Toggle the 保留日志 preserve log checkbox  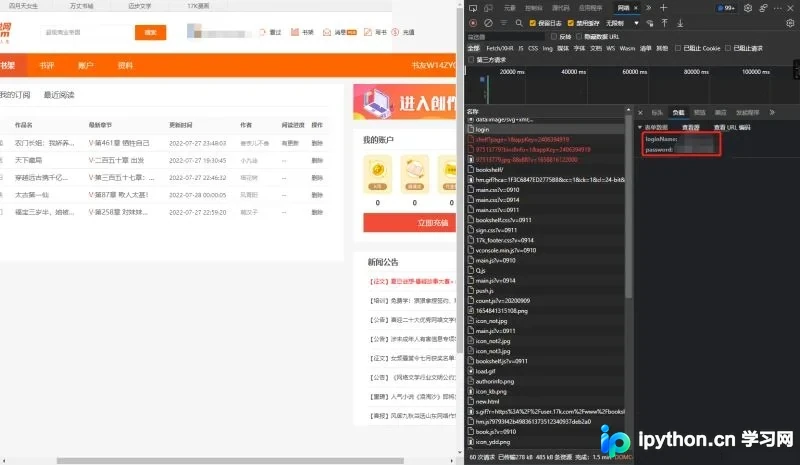[533, 23]
